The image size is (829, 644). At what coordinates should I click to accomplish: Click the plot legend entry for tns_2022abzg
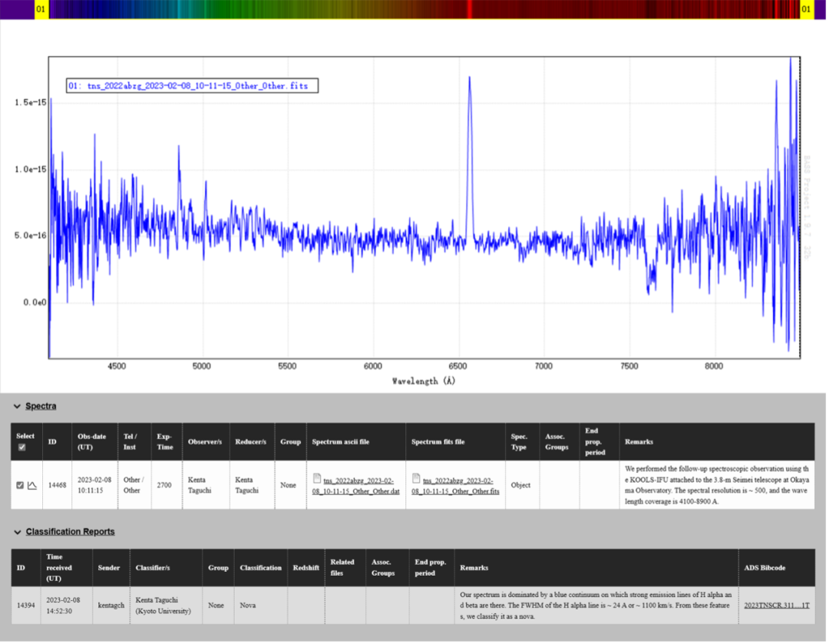[192, 86]
